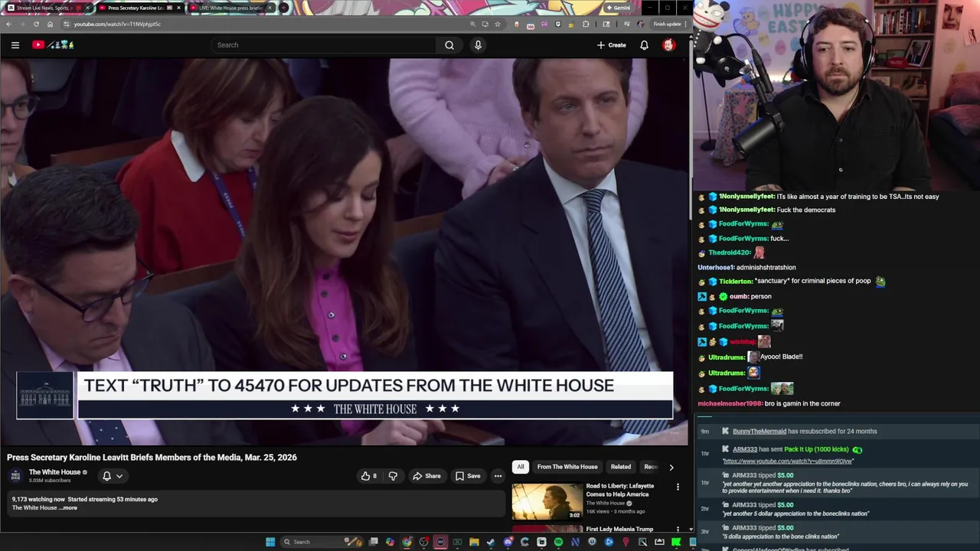
Task: Open BunnyTheMermaid user link in activity feed
Action: (759, 432)
